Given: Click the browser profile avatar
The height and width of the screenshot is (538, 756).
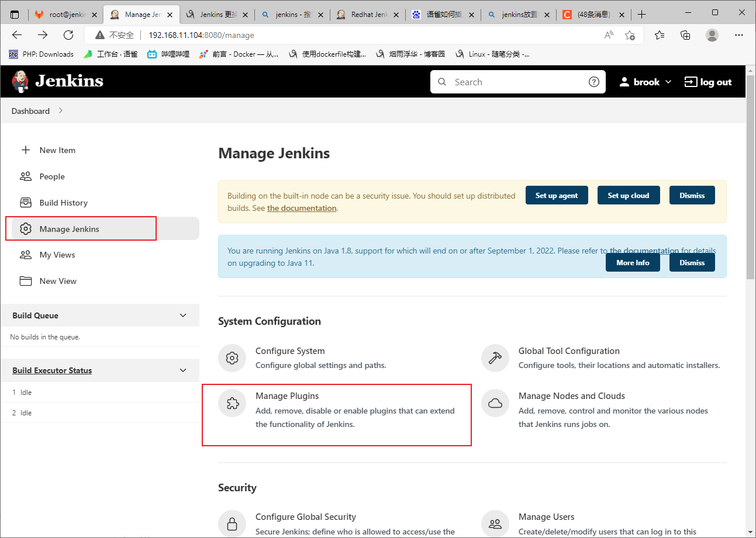Looking at the screenshot, I should point(712,35).
